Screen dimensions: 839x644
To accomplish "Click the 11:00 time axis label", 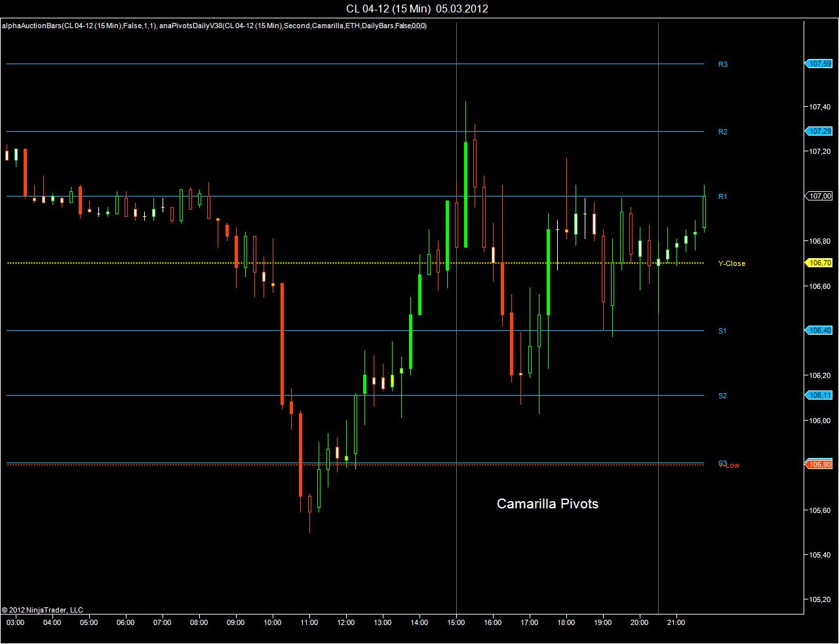I will (x=309, y=622).
